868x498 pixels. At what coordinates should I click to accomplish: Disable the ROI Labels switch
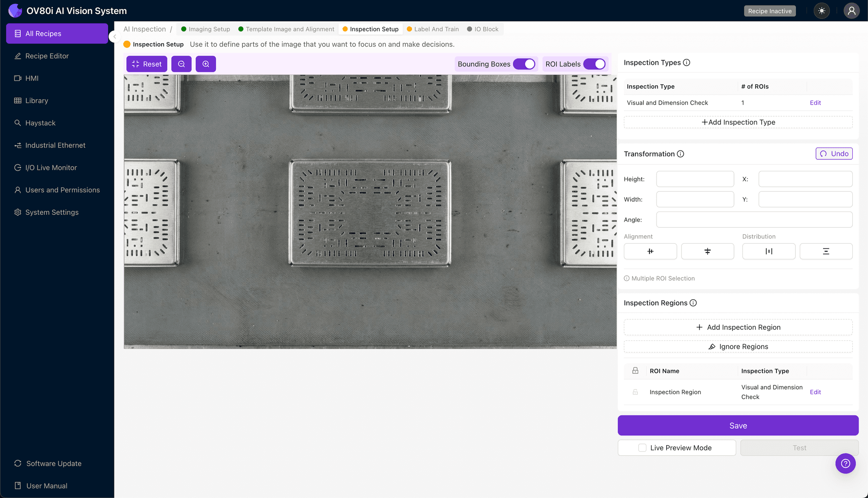click(x=594, y=64)
